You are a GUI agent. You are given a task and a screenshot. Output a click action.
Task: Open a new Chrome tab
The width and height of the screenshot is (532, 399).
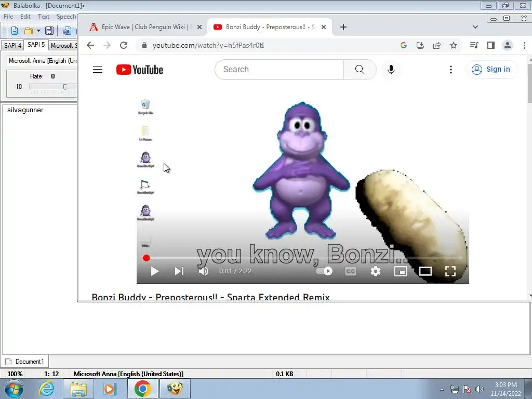343,27
